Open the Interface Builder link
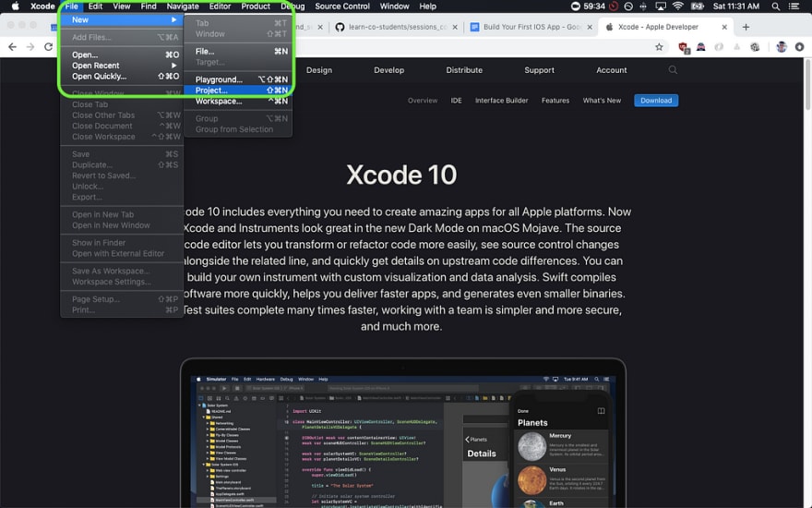The height and width of the screenshot is (508, 812). click(502, 101)
